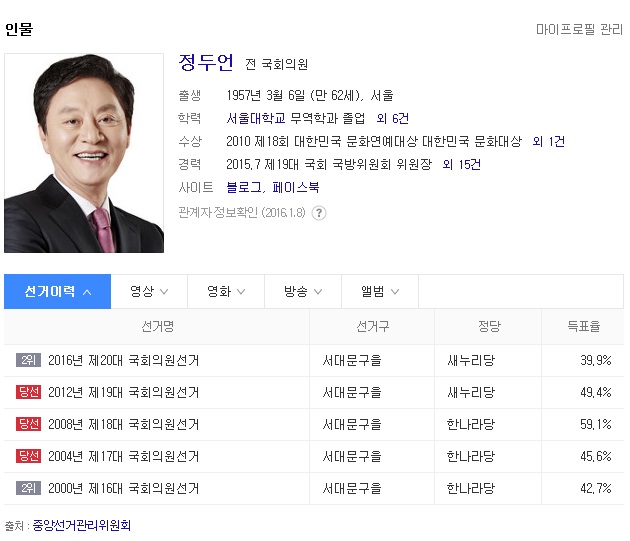630x541 pixels.
Task: Open the 블로그 site link
Action: click(243, 187)
